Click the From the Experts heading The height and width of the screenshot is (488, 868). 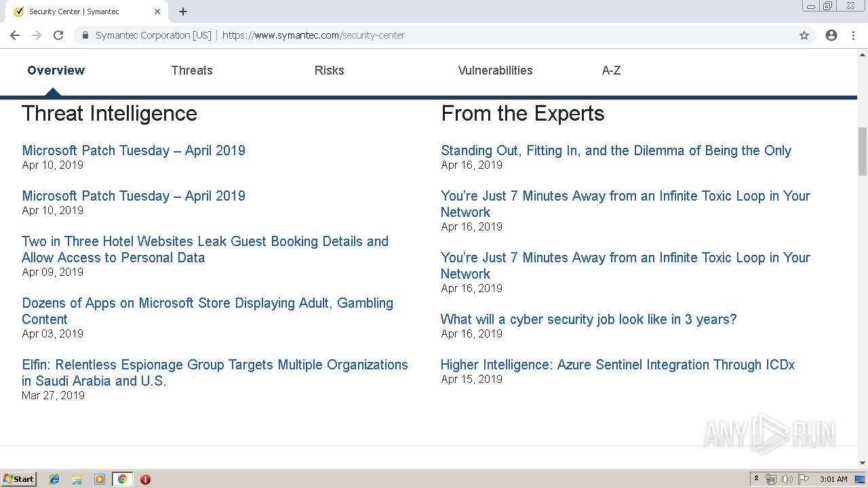pos(523,113)
